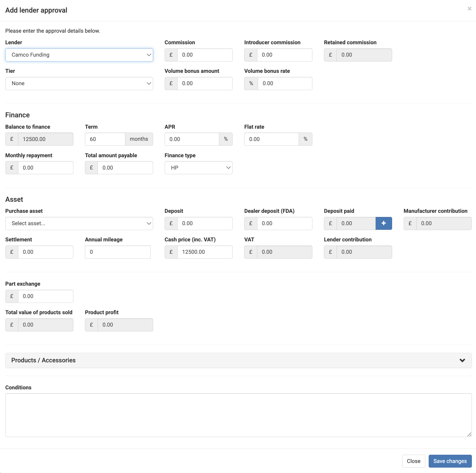Click the Save changes button
Screen dimensions: 476x473
pyautogui.click(x=450, y=461)
